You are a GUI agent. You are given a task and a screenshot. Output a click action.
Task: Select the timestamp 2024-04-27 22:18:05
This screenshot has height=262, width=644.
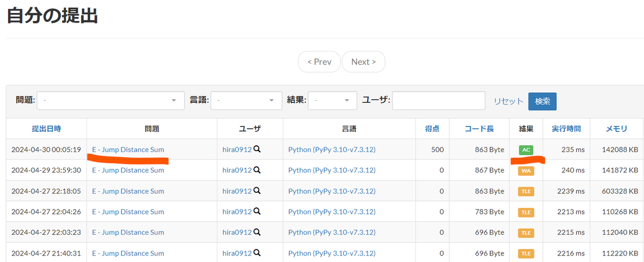pyautogui.click(x=46, y=191)
